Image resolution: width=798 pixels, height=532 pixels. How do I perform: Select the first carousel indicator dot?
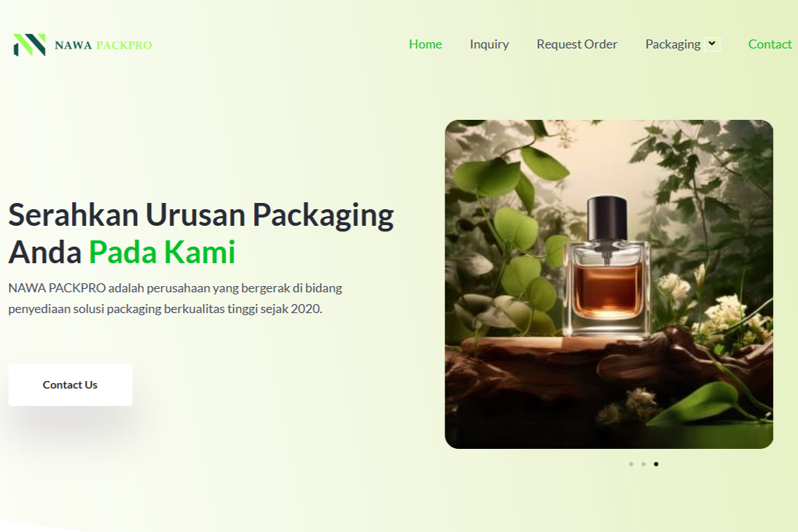(x=631, y=464)
